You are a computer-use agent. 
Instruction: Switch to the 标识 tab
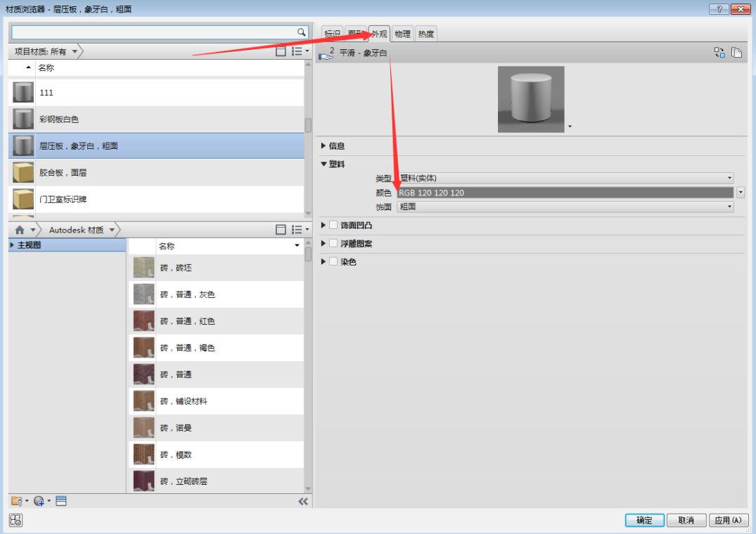pyautogui.click(x=332, y=34)
